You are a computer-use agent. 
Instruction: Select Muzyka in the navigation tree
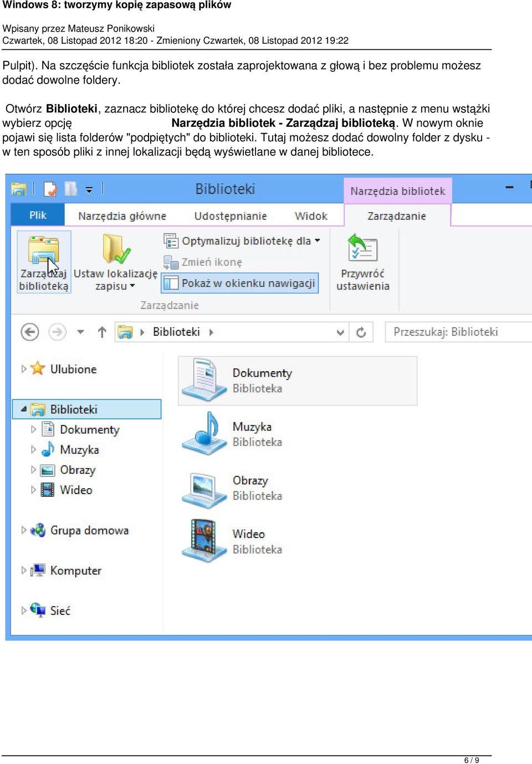click(79, 449)
